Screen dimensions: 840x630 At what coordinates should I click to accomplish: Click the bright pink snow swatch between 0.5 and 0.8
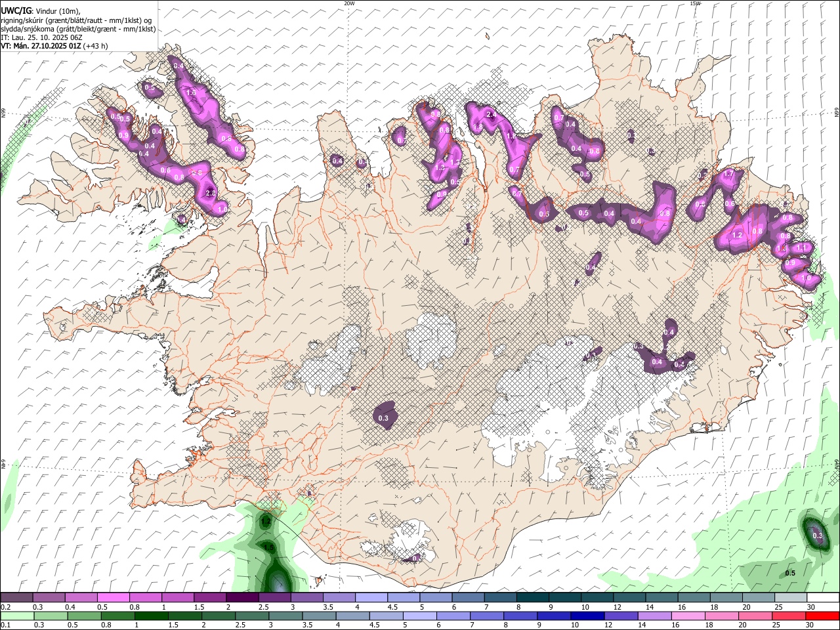(x=113, y=597)
